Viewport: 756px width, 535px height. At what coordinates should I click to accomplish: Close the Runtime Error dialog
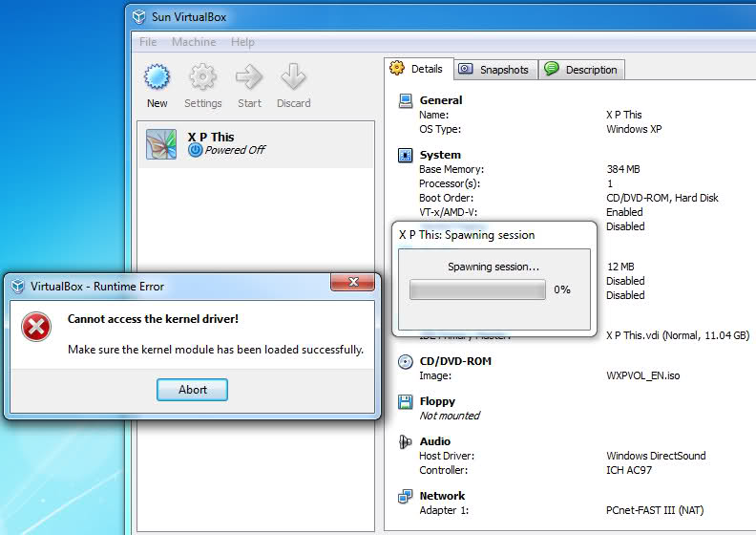pyautogui.click(x=353, y=282)
